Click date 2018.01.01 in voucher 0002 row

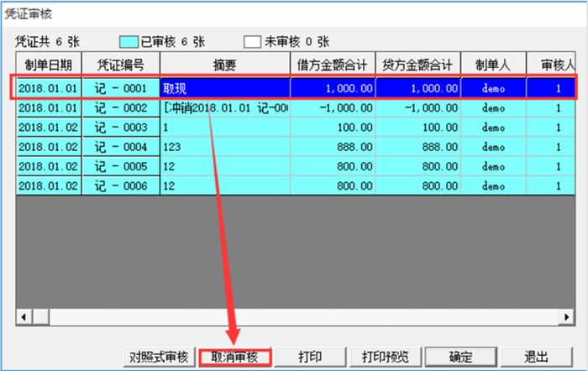tap(49, 108)
